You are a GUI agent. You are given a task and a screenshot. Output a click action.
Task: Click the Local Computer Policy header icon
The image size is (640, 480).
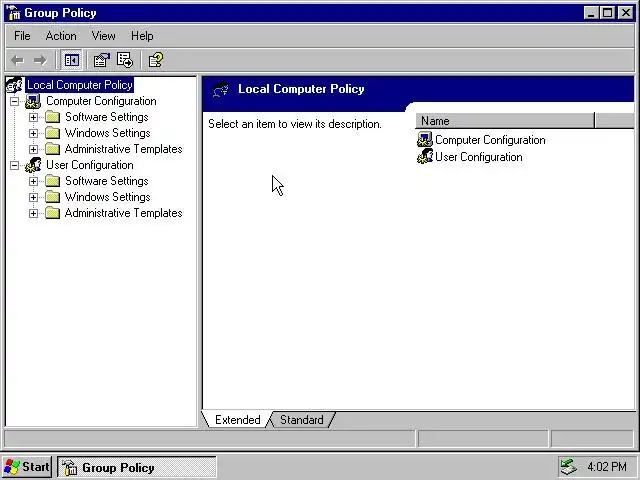tap(220, 90)
